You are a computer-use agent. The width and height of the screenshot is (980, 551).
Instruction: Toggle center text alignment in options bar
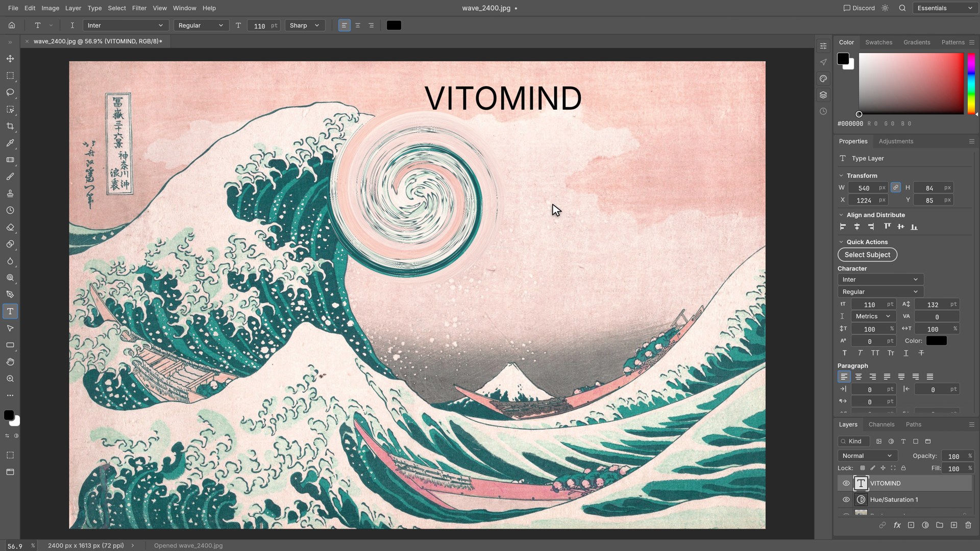[x=358, y=25]
